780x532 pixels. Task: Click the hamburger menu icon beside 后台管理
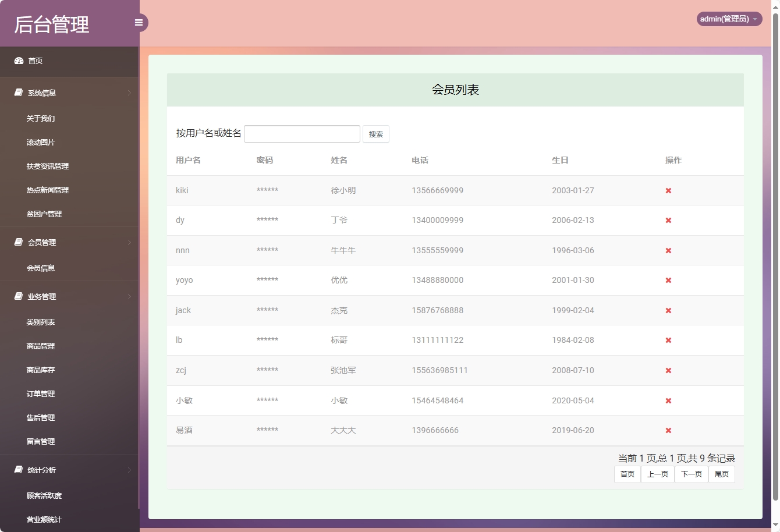click(x=139, y=22)
